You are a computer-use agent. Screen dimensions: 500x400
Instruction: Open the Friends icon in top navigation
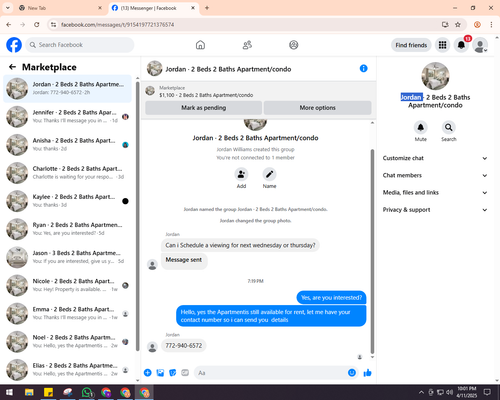click(247, 45)
